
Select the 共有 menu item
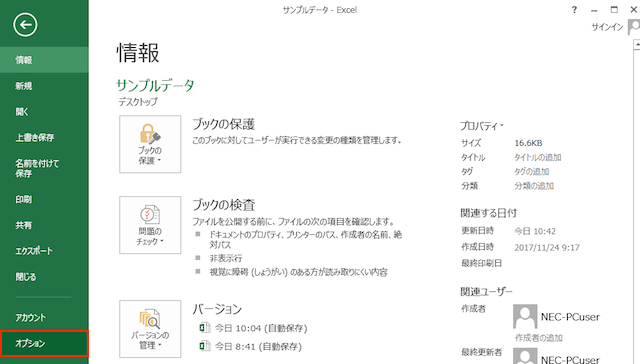(x=44, y=225)
